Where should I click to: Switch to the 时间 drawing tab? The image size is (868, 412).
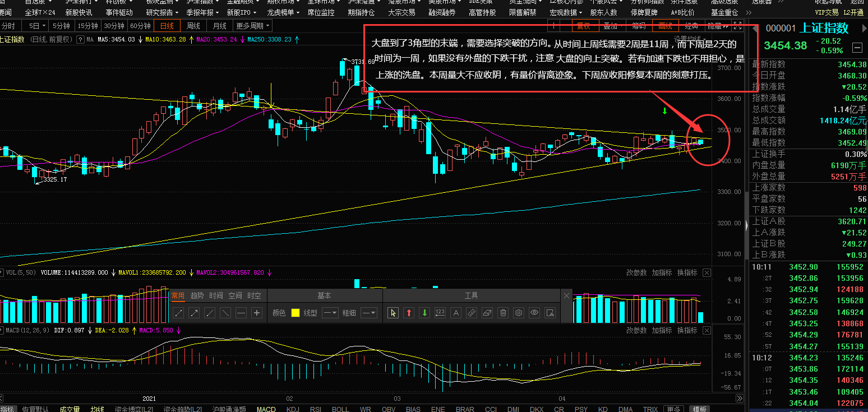pyautogui.click(x=216, y=295)
